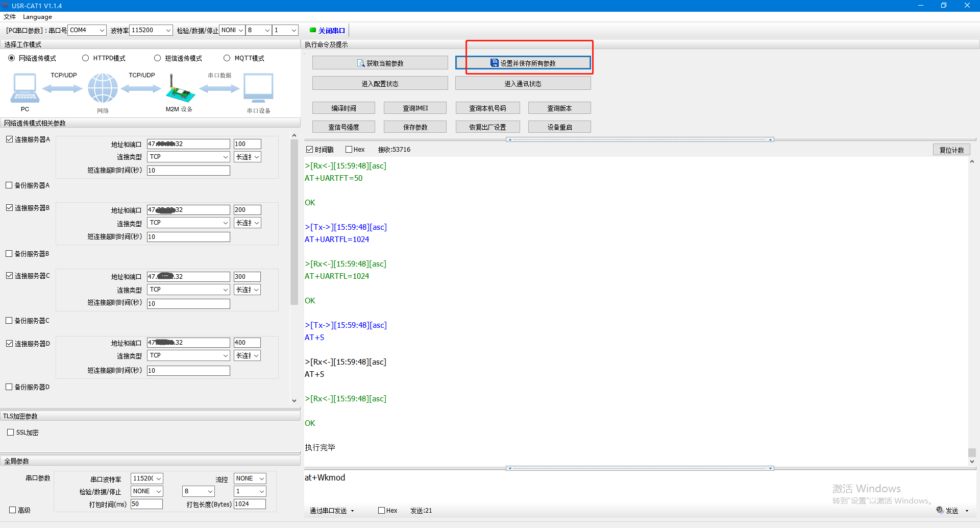Open the Language menu
Viewport: 980px width, 528px height.
(x=37, y=17)
